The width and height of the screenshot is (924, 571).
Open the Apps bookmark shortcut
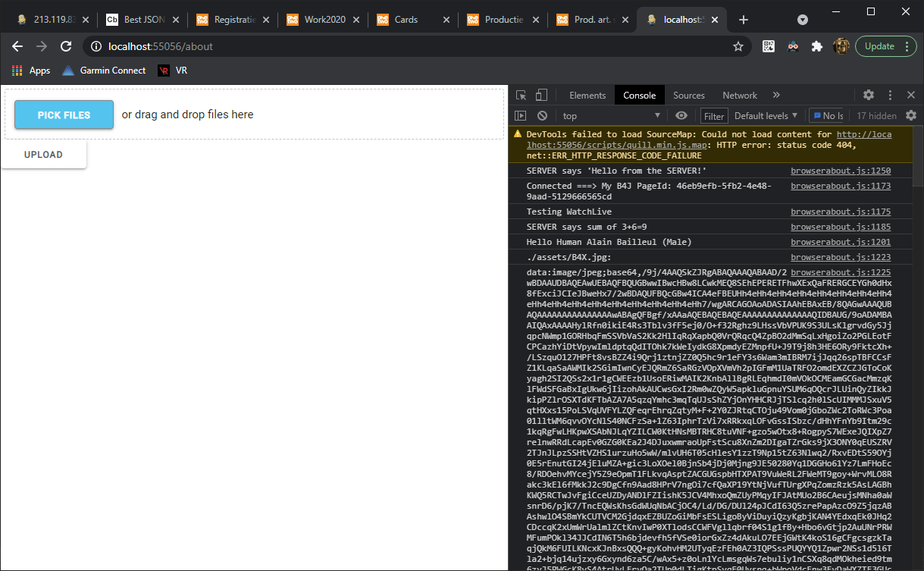(30, 71)
